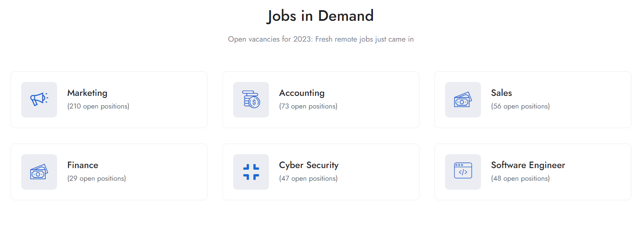Click the Jobs in Demand heading

[320, 16]
